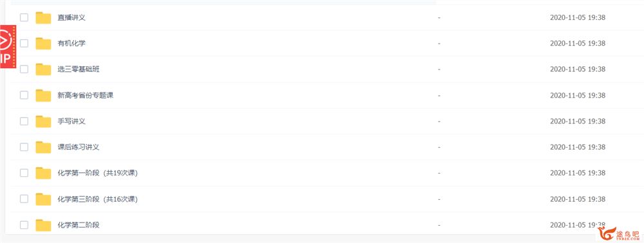This screenshot has width=644, height=243.
Task: Open the 有机化学 folder icon
Action: click(x=43, y=44)
